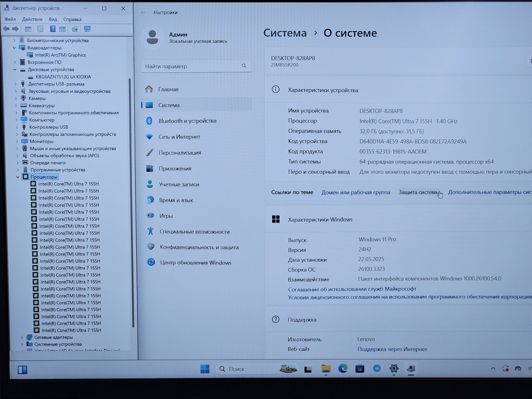The height and width of the screenshot is (399, 532).
Task: Click the blue circle app icon on taskbar
Action: [377, 368]
